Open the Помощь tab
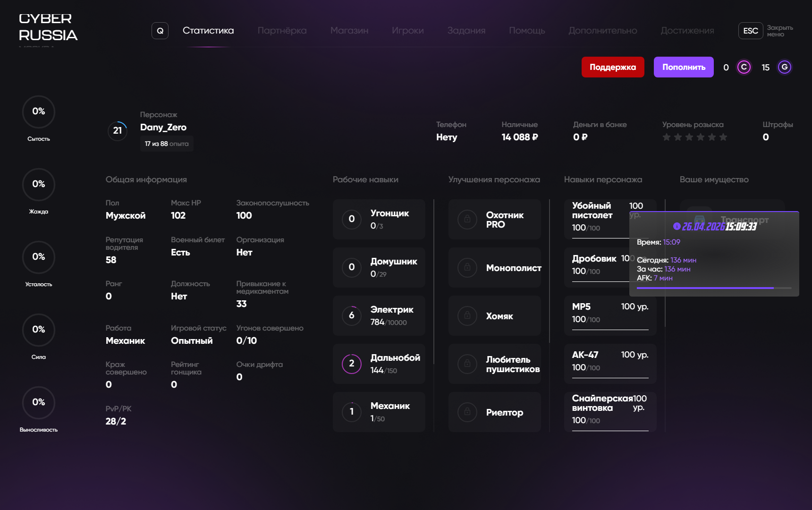The height and width of the screenshot is (510, 812). click(527, 31)
